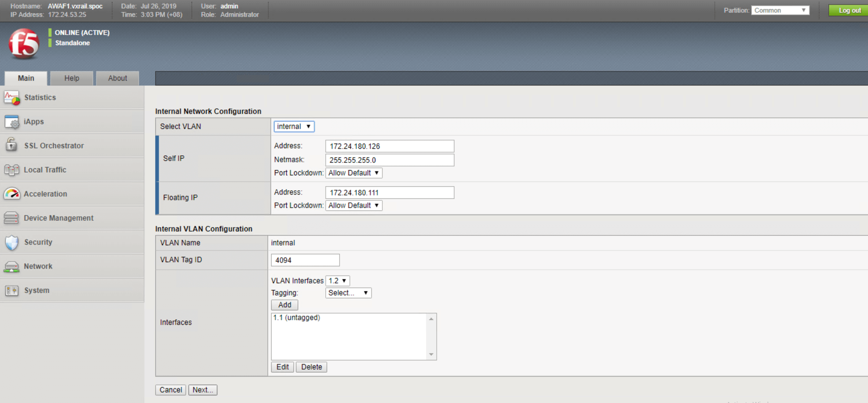
Task: Click the Next button
Action: 202,389
